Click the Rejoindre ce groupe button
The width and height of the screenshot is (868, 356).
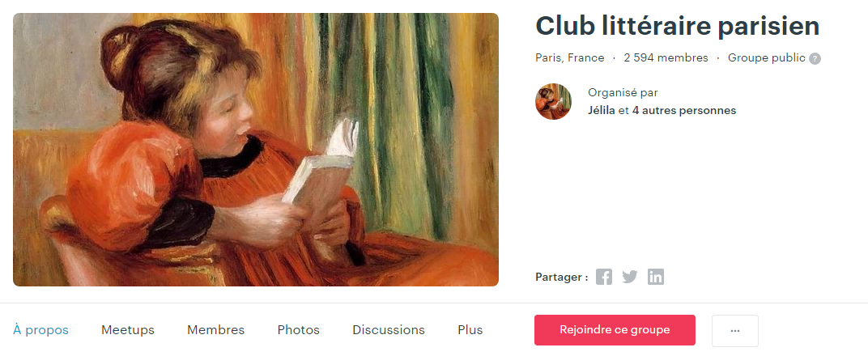click(x=615, y=330)
